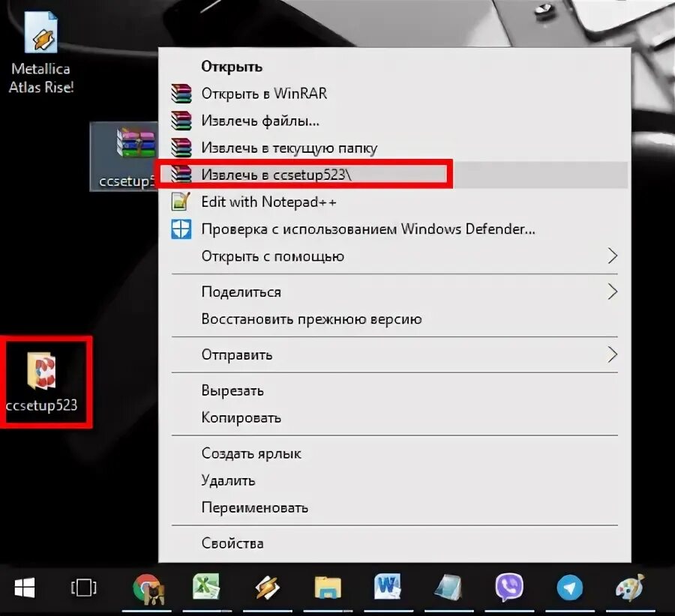
Task: Choose Копировать in the context menu
Action: pos(394,417)
